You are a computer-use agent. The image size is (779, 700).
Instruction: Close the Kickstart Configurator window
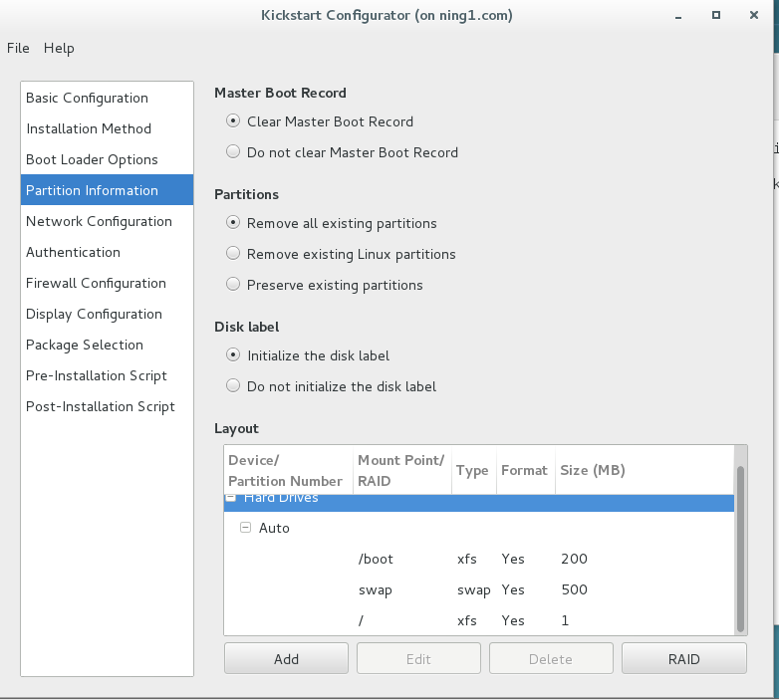pos(754,15)
